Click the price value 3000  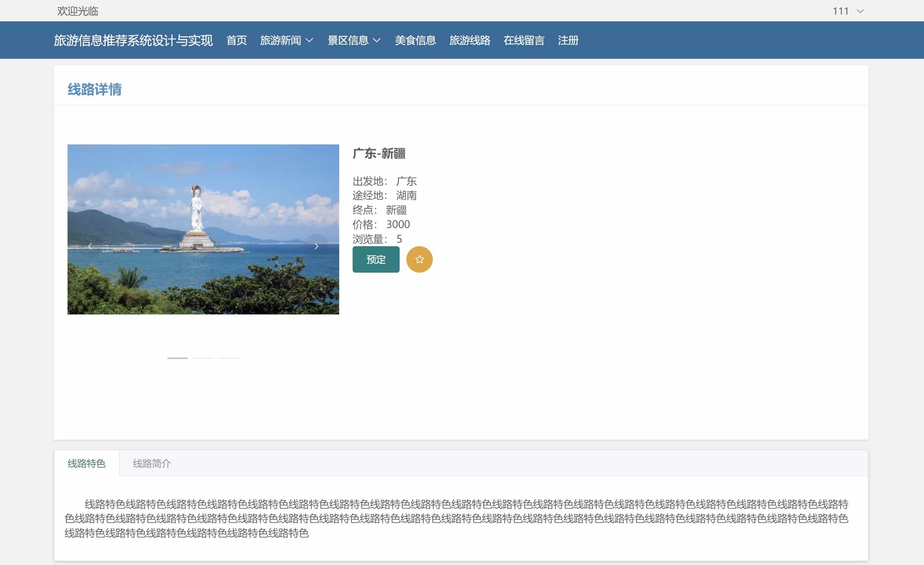pos(398,224)
